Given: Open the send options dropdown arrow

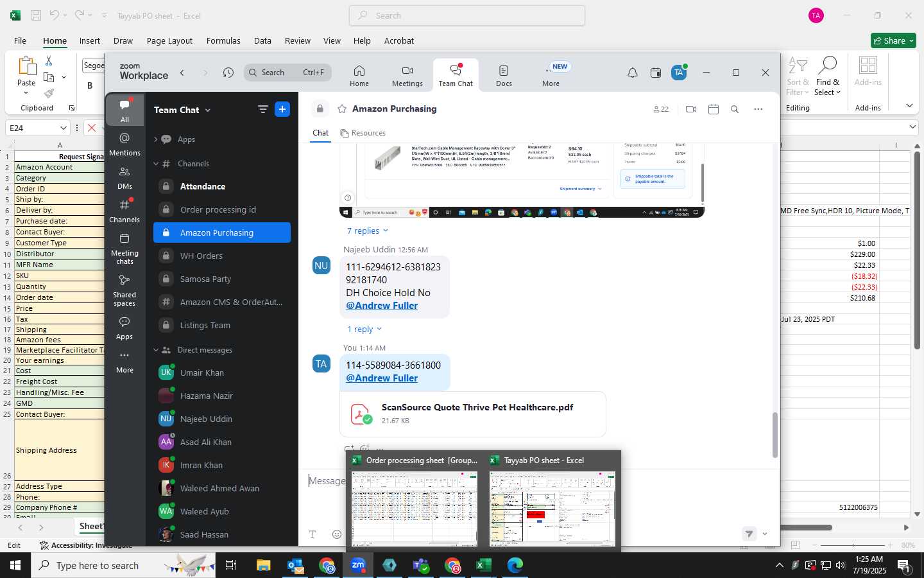Looking at the screenshot, I should [x=764, y=534].
